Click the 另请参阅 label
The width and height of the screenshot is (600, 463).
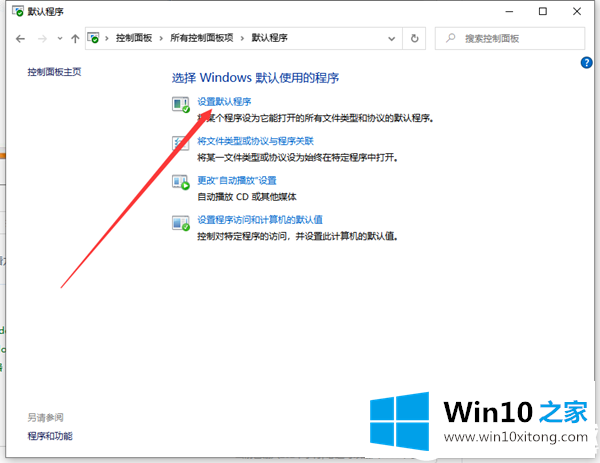(x=46, y=417)
